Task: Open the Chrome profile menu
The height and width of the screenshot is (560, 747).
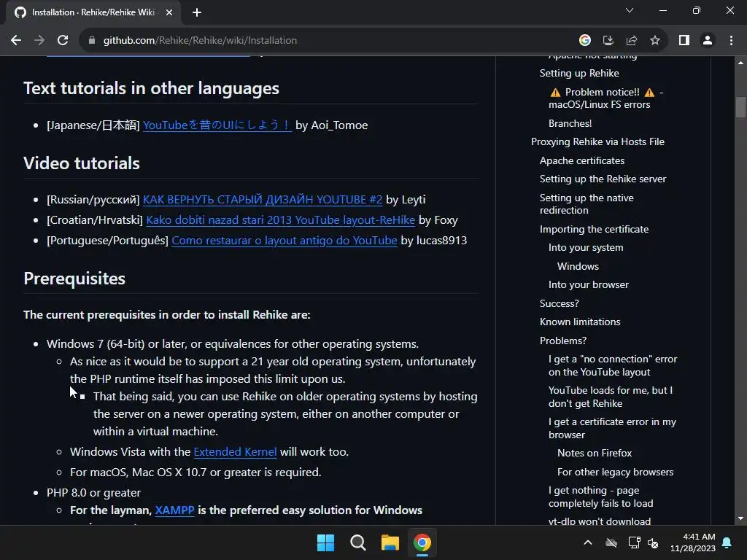Action: (708, 41)
